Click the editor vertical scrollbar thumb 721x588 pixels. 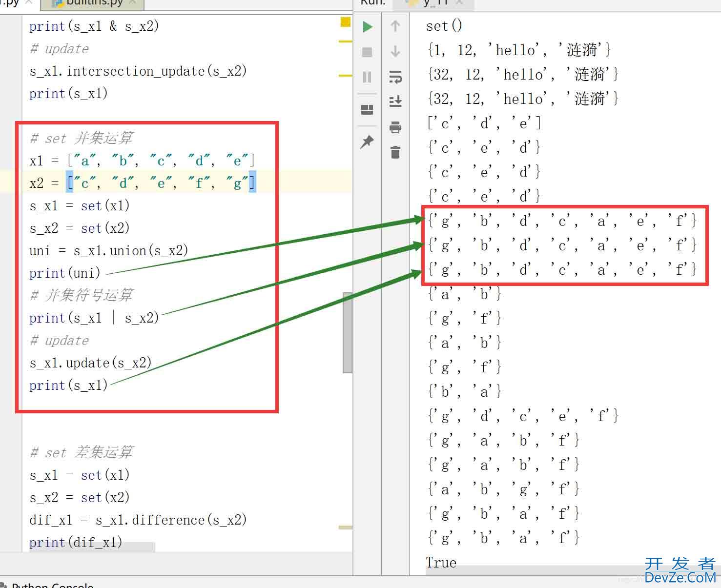point(348,333)
